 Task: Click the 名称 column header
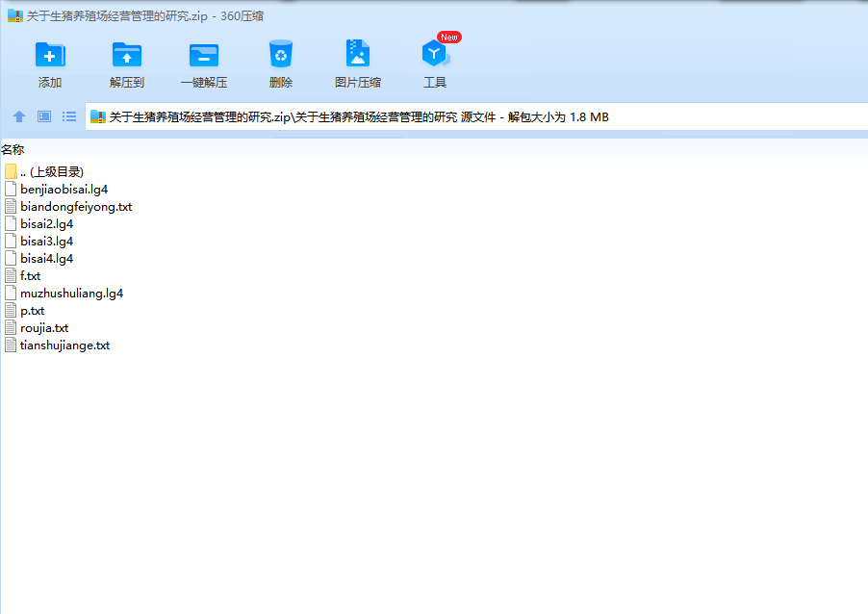click(13, 149)
